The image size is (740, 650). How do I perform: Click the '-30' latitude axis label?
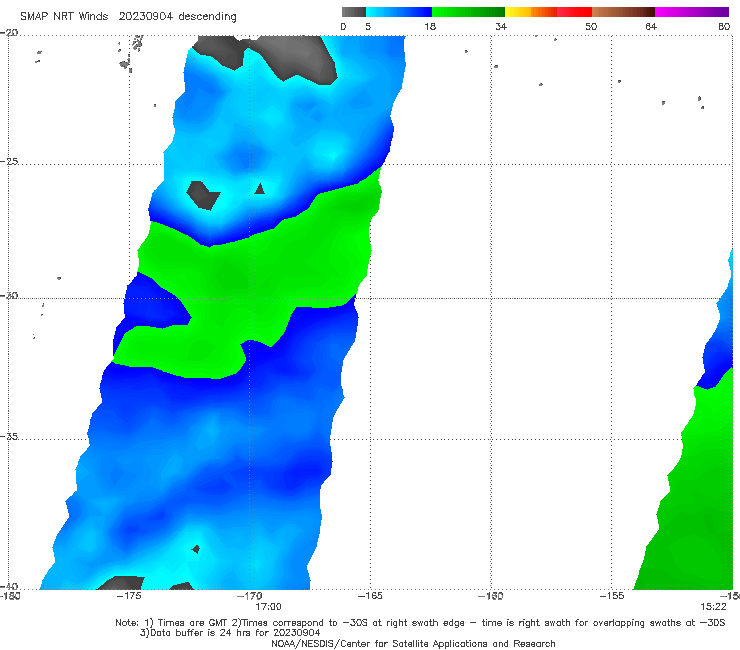pyautogui.click(x=9, y=295)
